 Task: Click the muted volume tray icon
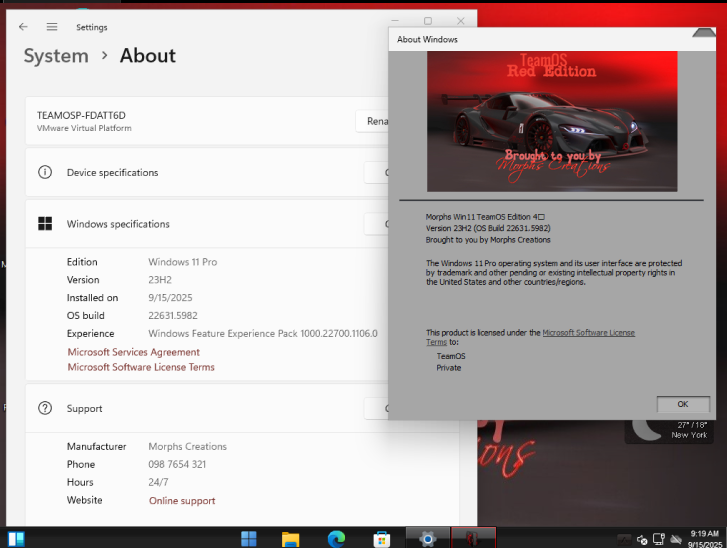point(642,540)
